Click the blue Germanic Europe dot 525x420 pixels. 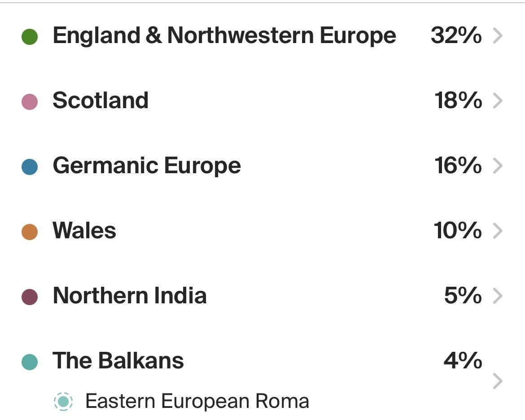tap(30, 165)
